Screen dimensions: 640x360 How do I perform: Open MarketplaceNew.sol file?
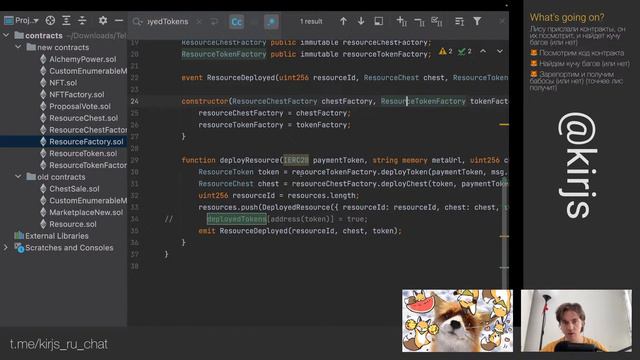pyautogui.click(x=86, y=213)
